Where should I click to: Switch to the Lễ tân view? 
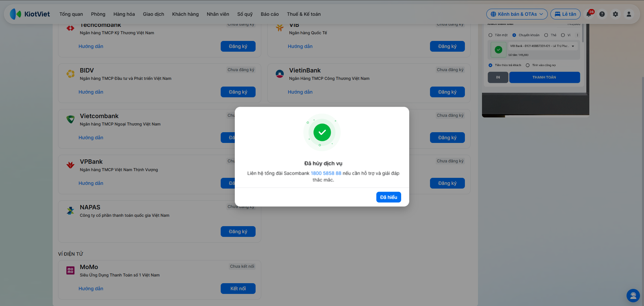point(566,14)
